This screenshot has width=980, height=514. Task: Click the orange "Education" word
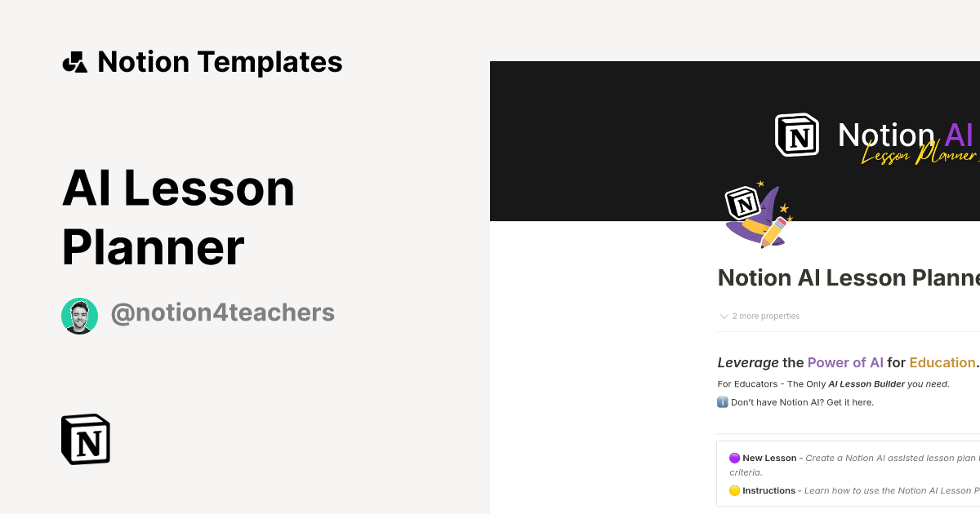942,363
